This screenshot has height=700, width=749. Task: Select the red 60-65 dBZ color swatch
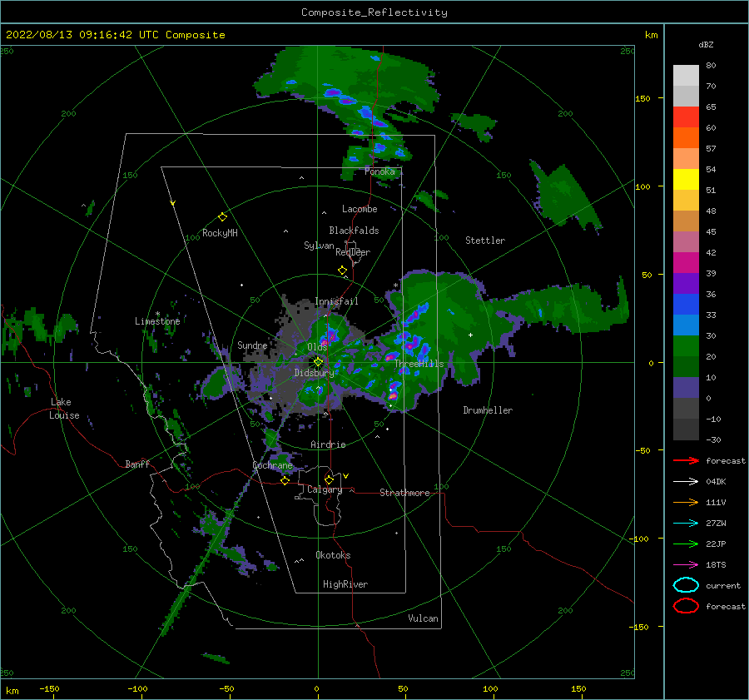pos(686,117)
